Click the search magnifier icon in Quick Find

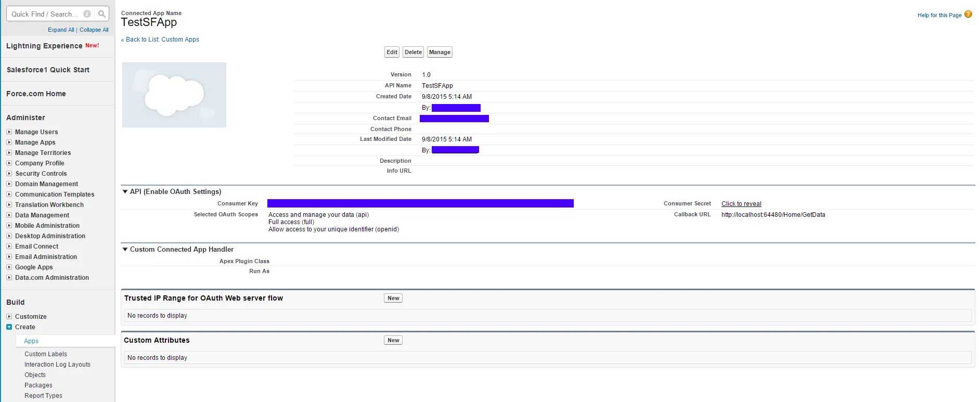[102, 14]
